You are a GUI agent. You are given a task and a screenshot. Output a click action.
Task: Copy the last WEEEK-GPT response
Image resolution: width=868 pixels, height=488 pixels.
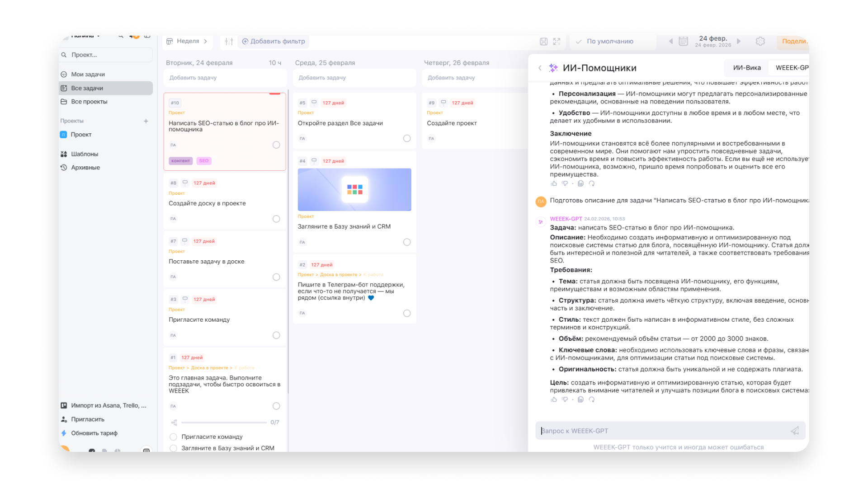point(580,399)
